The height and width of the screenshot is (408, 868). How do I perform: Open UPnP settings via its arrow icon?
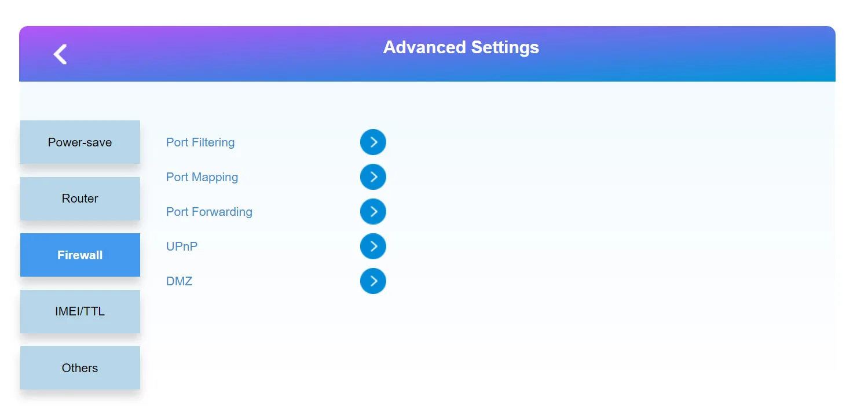point(373,247)
